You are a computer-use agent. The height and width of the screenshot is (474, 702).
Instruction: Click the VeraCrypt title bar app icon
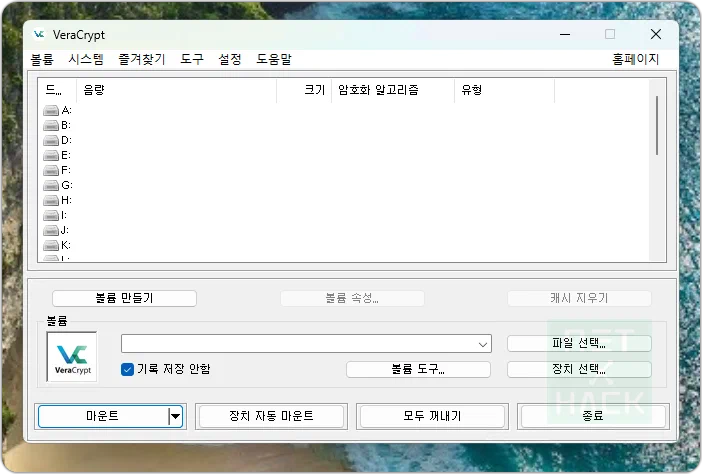[39, 34]
